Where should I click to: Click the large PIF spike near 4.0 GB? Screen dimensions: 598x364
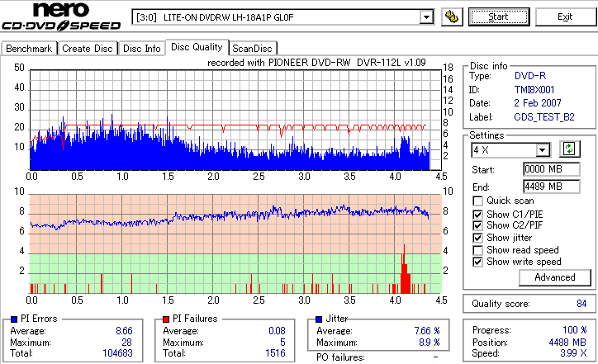point(405,269)
